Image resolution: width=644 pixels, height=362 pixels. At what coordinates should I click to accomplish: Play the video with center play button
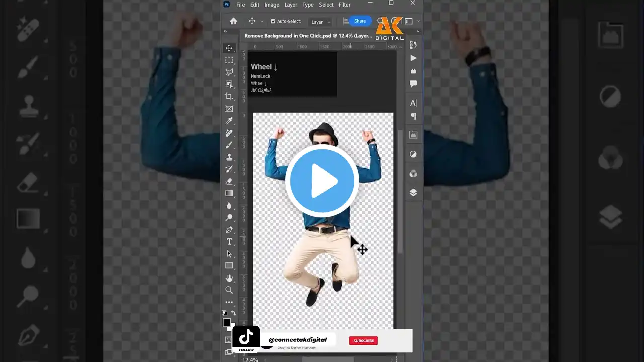click(322, 181)
